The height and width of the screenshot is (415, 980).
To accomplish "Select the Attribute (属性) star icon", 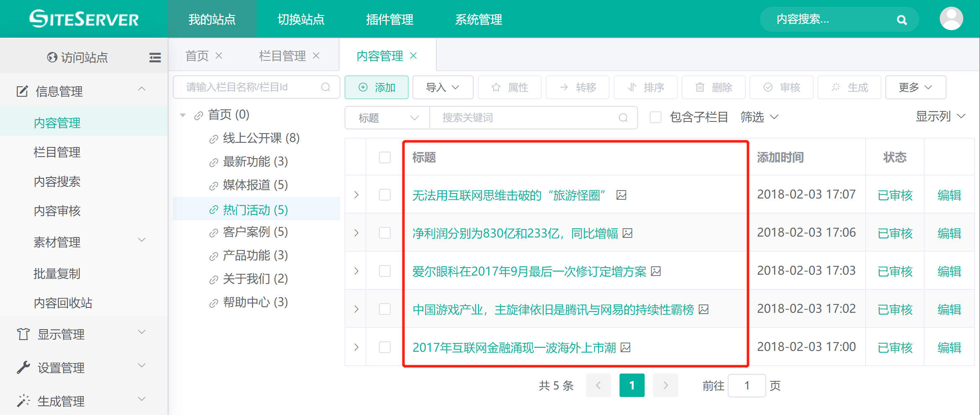I will (495, 87).
